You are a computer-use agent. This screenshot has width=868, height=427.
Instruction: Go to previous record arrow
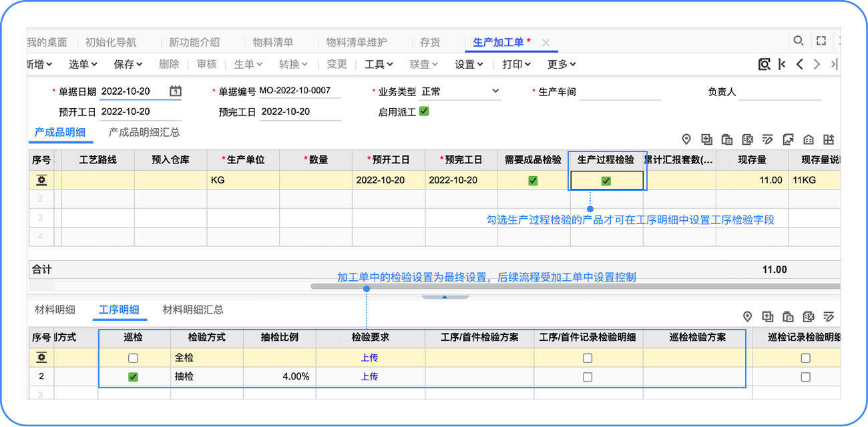click(799, 64)
